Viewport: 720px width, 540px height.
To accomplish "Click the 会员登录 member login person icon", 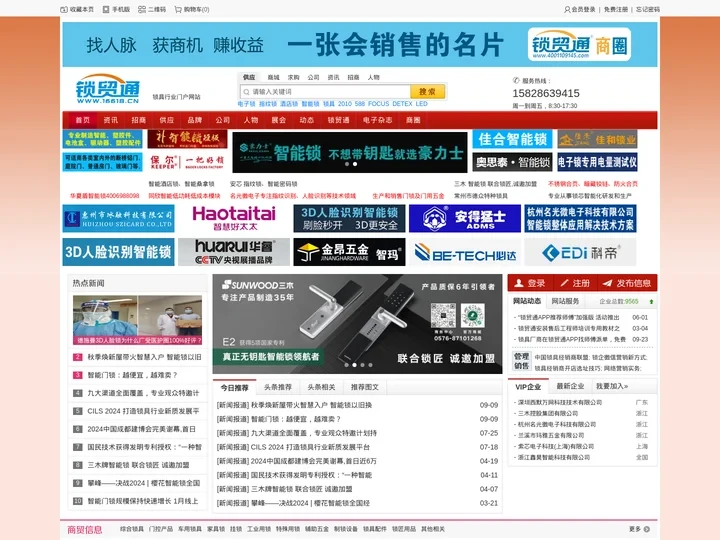I will 567,9.
